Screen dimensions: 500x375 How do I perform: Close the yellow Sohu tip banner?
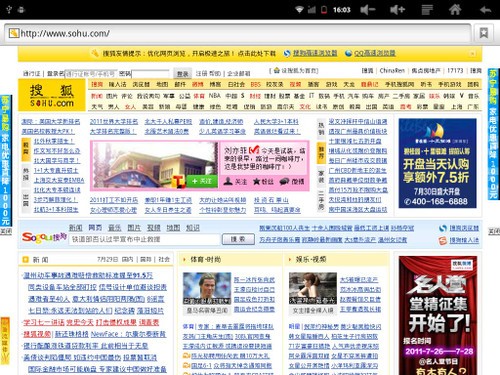click(x=472, y=53)
